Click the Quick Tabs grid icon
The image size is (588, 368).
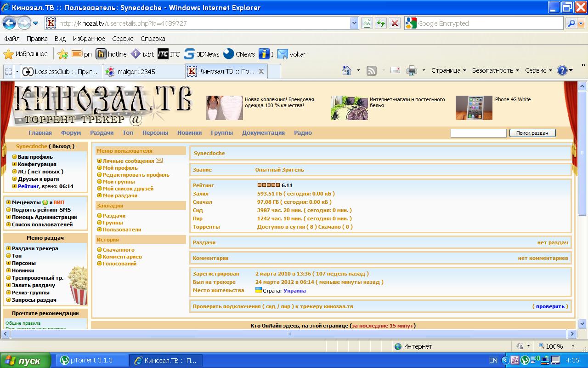(x=8, y=71)
